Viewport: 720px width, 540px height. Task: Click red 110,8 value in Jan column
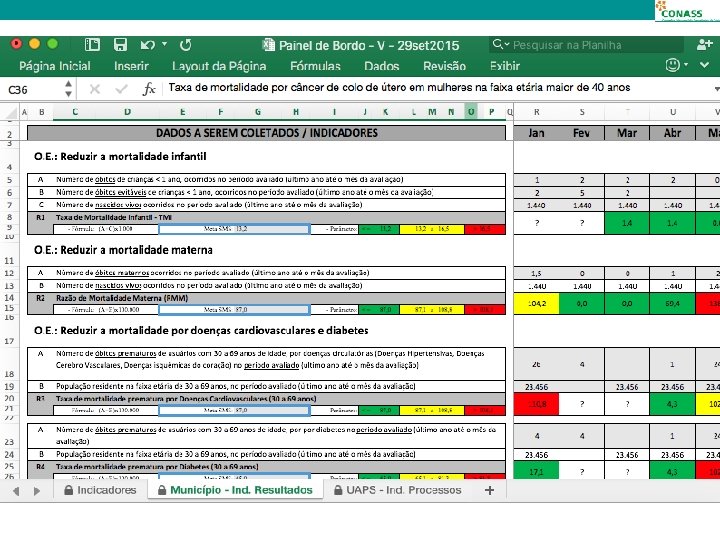click(x=536, y=404)
